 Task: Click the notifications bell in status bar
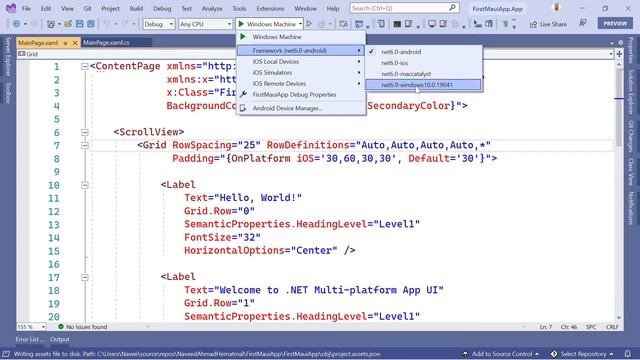click(628, 354)
